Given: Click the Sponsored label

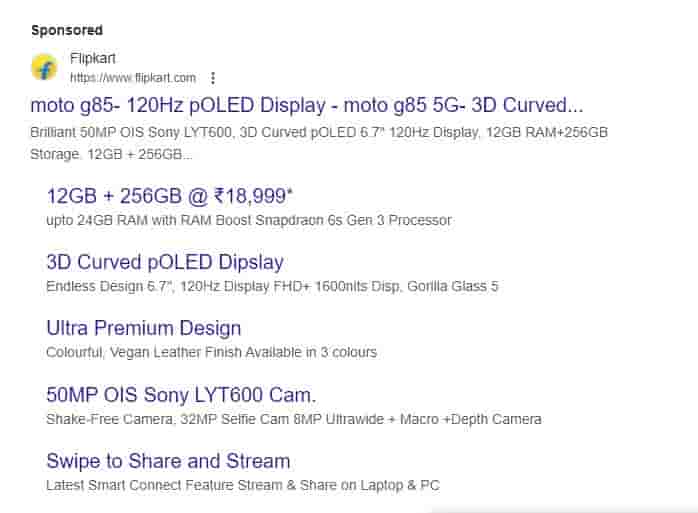Looking at the screenshot, I should point(67,30).
